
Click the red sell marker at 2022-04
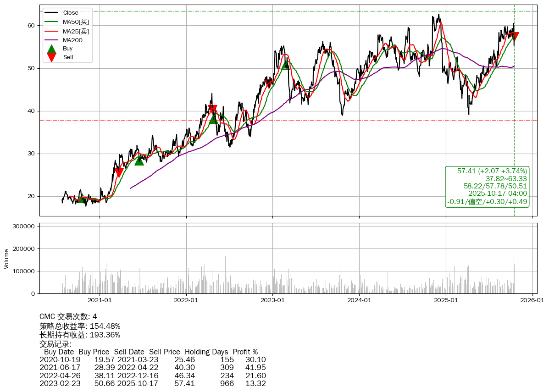point(212,110)
